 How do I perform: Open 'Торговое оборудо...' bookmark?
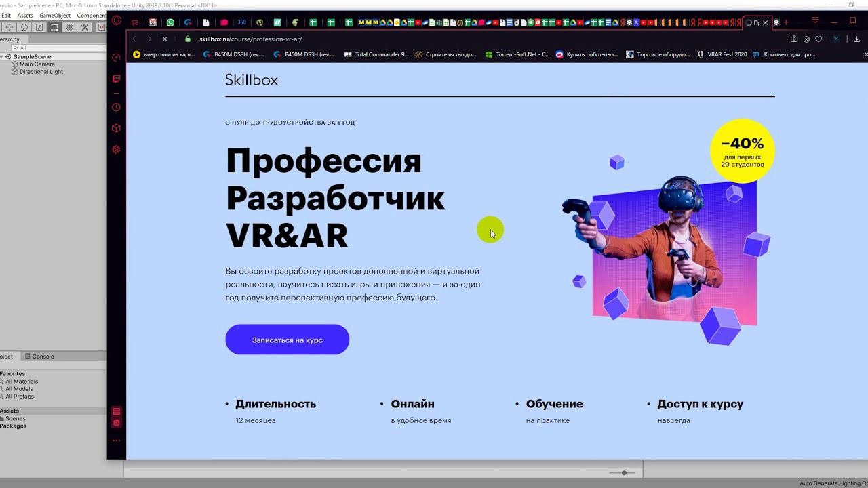click(658, 54)
